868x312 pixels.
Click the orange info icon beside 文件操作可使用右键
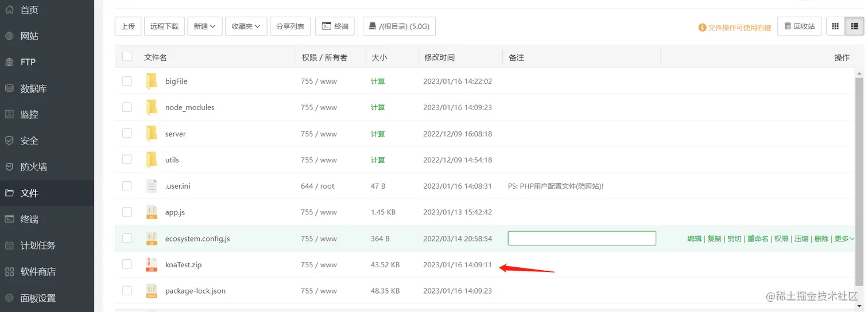click(x=702, y=28)
